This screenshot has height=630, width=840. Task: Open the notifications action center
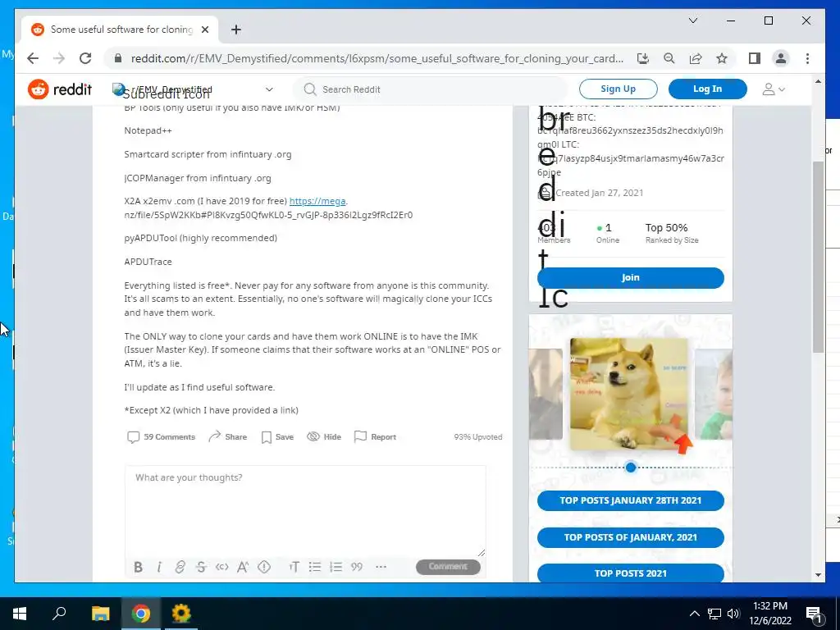click(x=814, y=614)
